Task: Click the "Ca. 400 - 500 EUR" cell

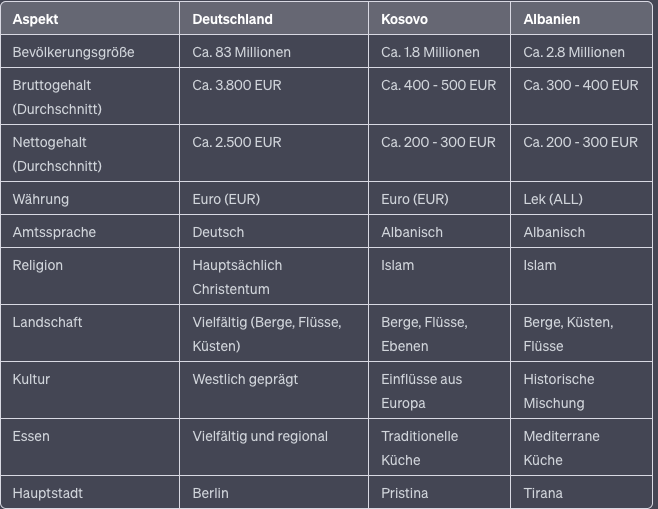Action: (x=438, y=85)
